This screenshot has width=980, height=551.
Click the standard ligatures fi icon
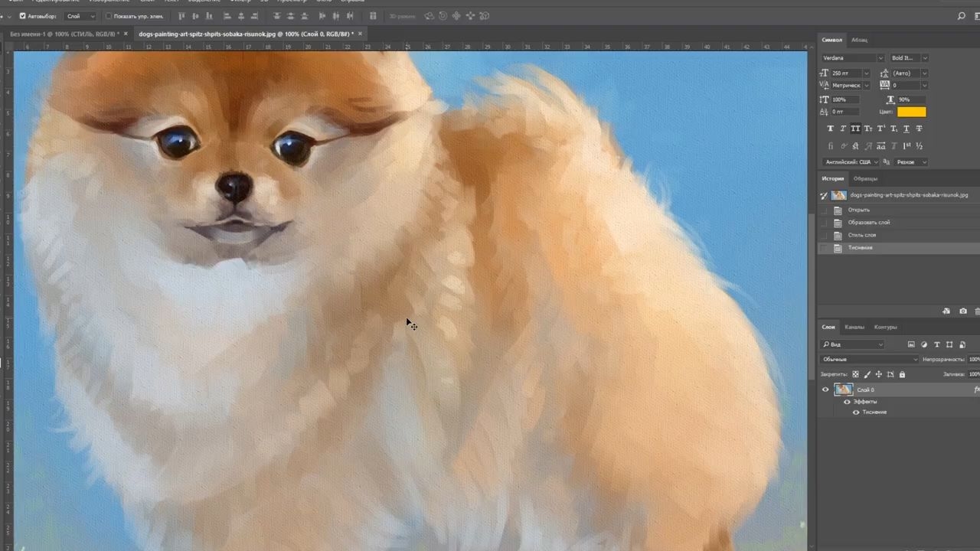[830, 146]
